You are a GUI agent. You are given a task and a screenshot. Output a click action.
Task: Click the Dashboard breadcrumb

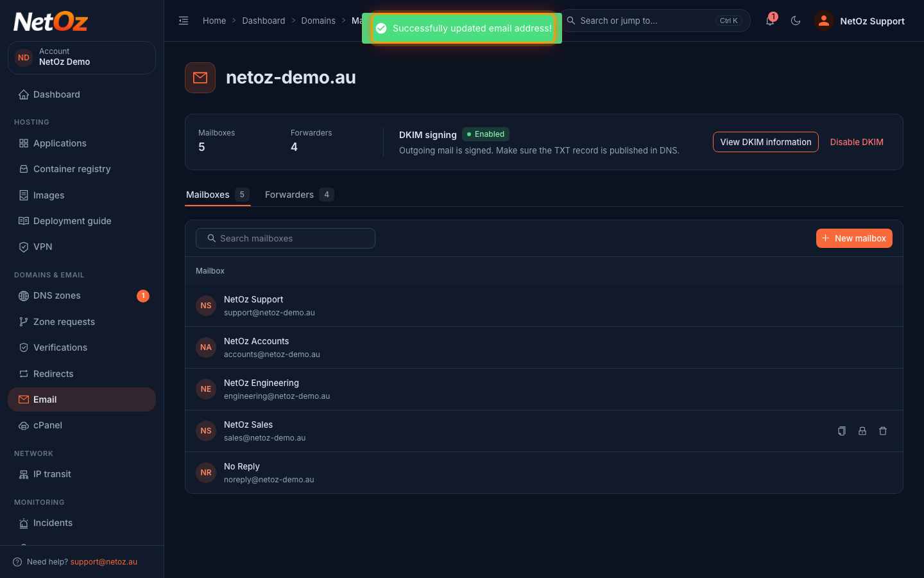pyautogui.click(x=264, y=21)
